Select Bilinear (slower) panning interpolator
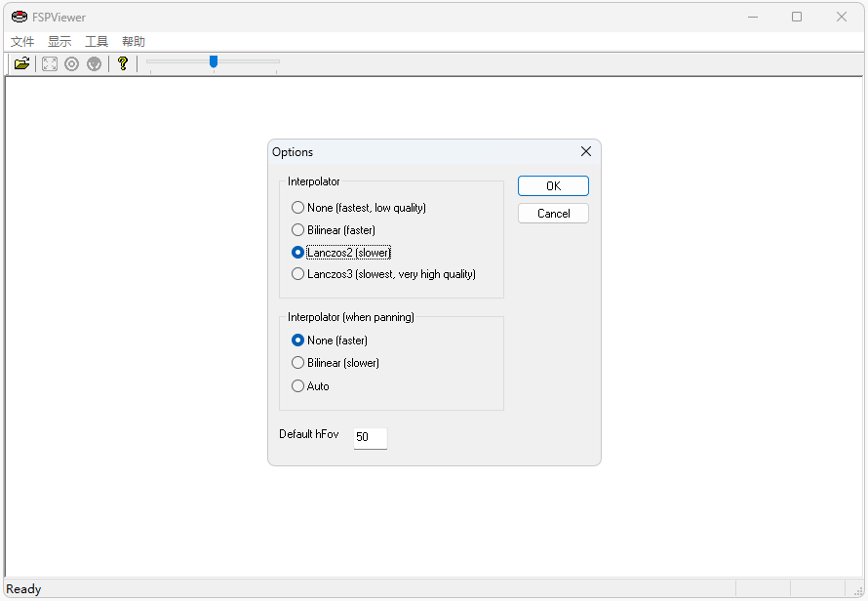Image resolution: width=868 pixels, height=601 pixels. click(x=335, y=363)
